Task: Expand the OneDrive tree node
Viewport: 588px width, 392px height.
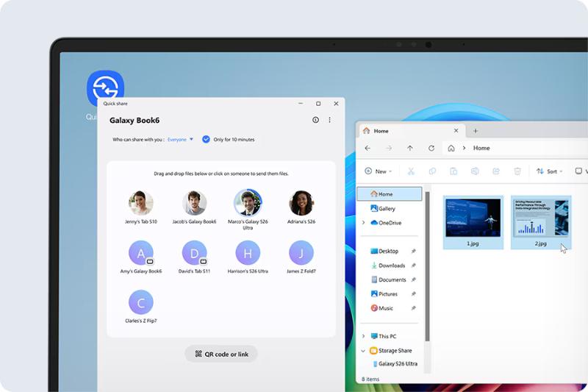Action: tap(363, 222)
